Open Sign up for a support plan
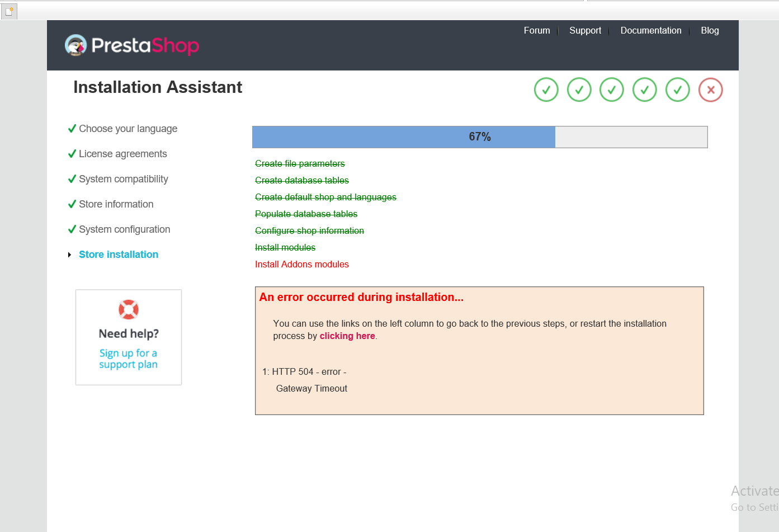The image size is (779, 532). 129,359
